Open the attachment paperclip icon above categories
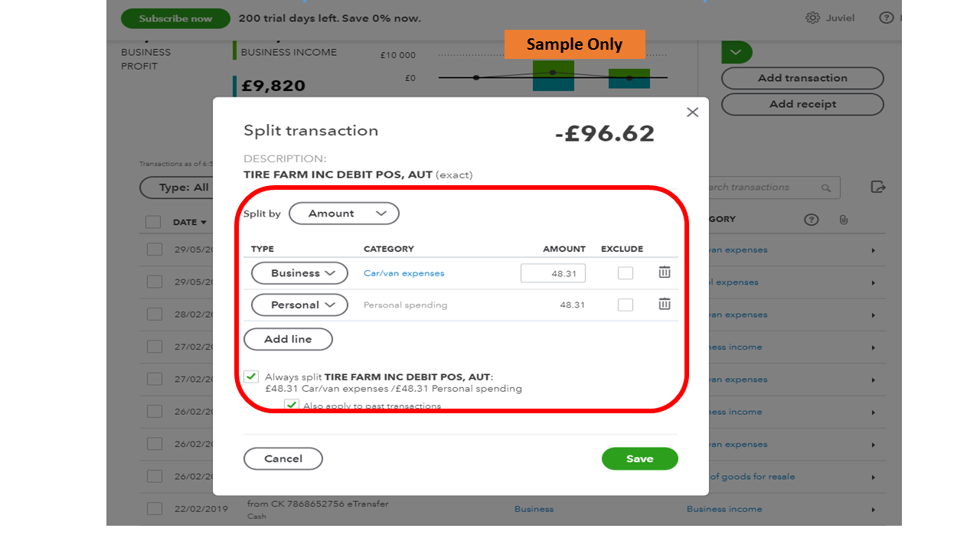Screen dimensions: 980x551 (844, 220)
